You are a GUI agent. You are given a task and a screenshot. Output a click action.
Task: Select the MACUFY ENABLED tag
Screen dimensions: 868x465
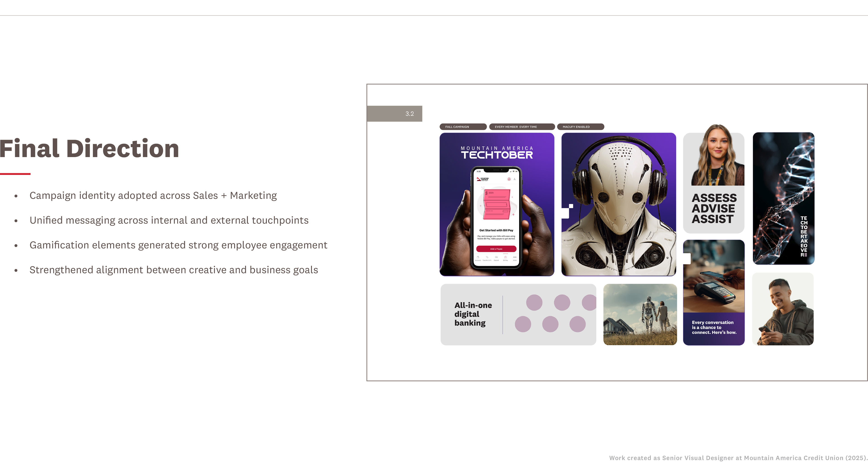(580, 127)
